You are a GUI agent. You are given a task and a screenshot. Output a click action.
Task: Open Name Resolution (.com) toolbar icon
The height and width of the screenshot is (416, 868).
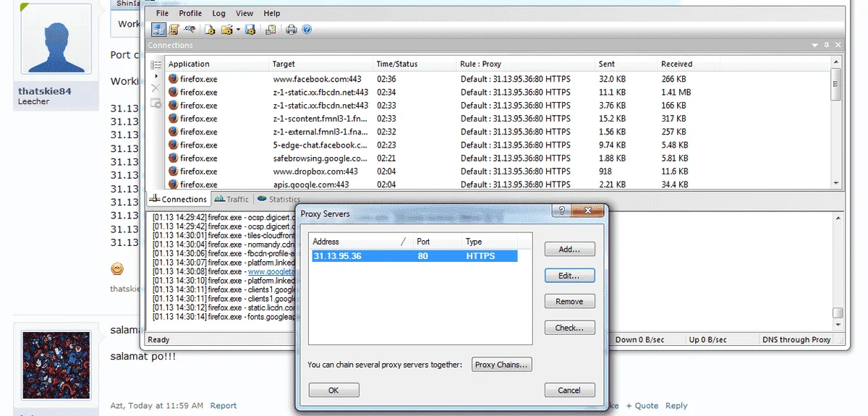click(190, 29)
